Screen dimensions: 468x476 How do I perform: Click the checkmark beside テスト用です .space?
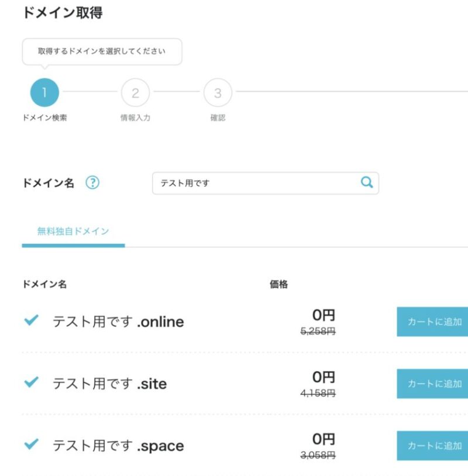pos(31,444)
